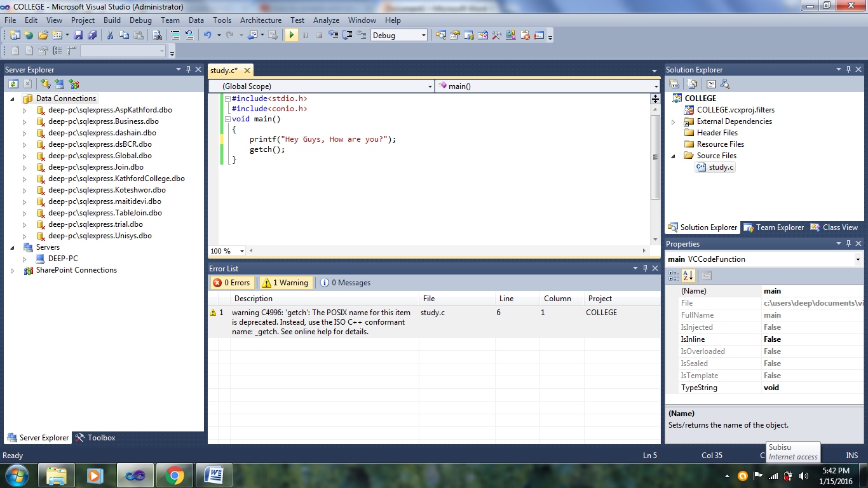Open the Architecture menu
The height and width of the screenshot is (488, 868).
pyautogui.click(x=261, y=20)
